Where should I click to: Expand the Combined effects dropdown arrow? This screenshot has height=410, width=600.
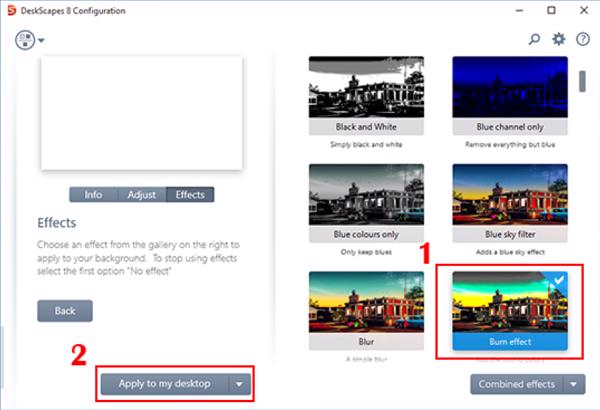[x=574, y=383]
